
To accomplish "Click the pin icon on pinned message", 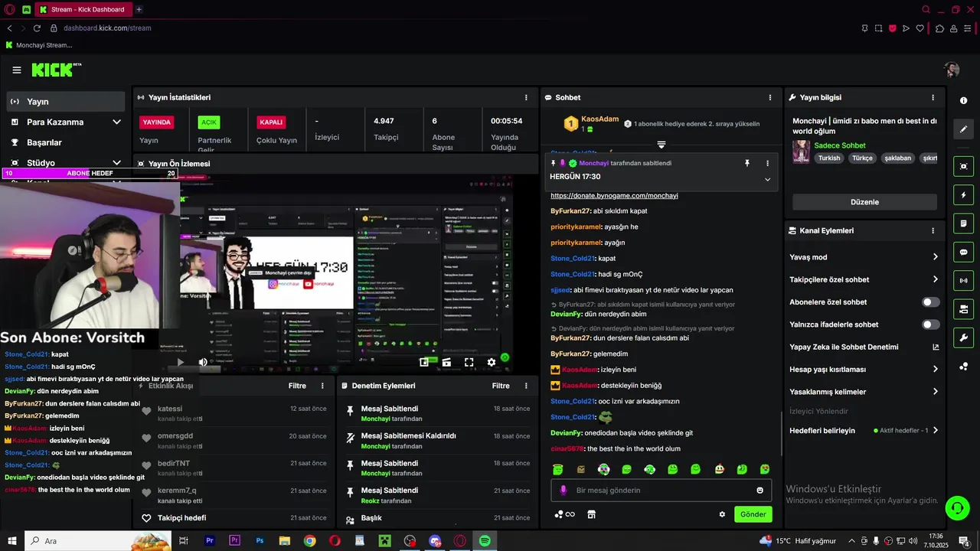I will pyautogui.click(x=747, y=163).
